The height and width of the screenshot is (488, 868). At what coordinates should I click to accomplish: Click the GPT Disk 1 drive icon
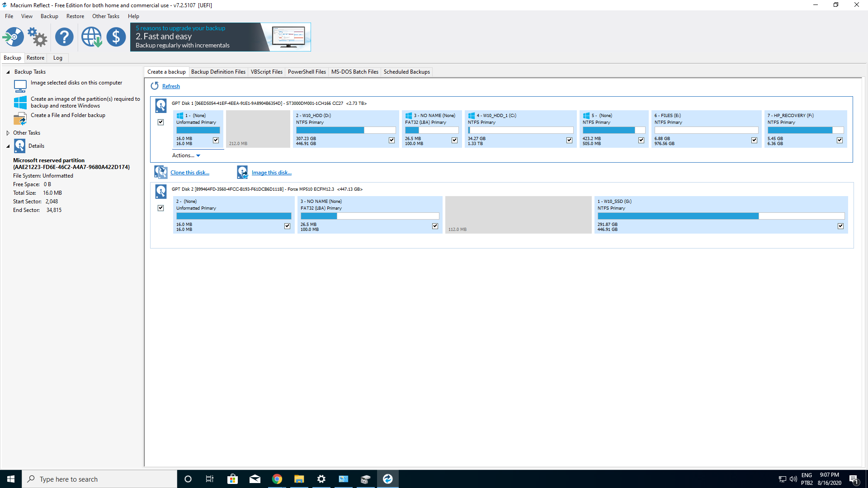161,106
